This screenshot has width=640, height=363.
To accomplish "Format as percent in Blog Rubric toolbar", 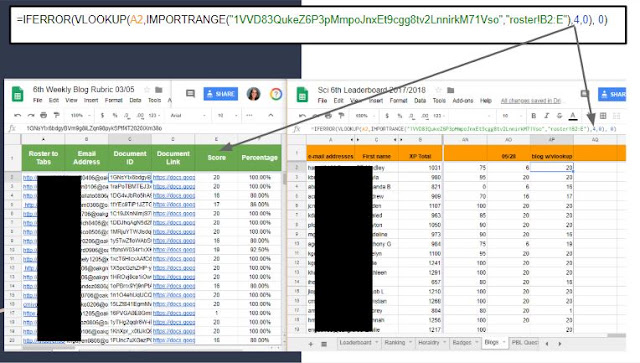I will pyautogui.click(x=115, y=116).
